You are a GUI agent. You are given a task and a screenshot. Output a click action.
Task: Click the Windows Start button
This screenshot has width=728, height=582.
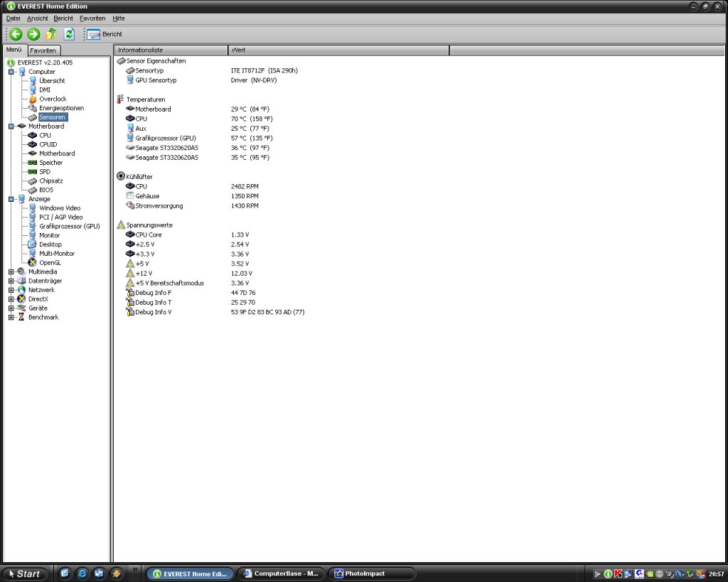[x=24, y=573]
